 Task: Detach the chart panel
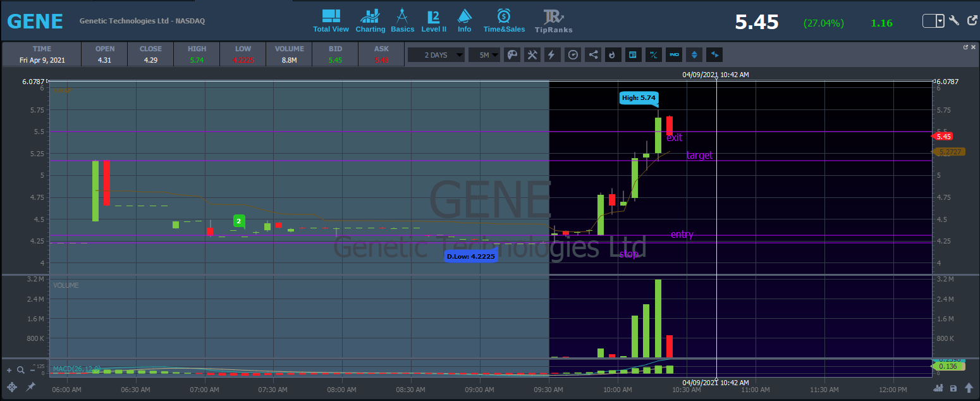click(965, 47)
